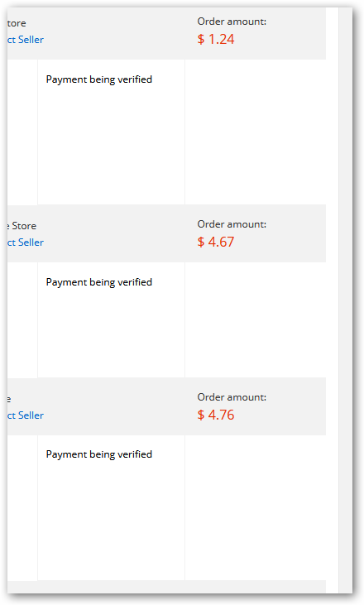
Task: Click the vertical scrollbar track on the right
Action: [x=346, y=300]
